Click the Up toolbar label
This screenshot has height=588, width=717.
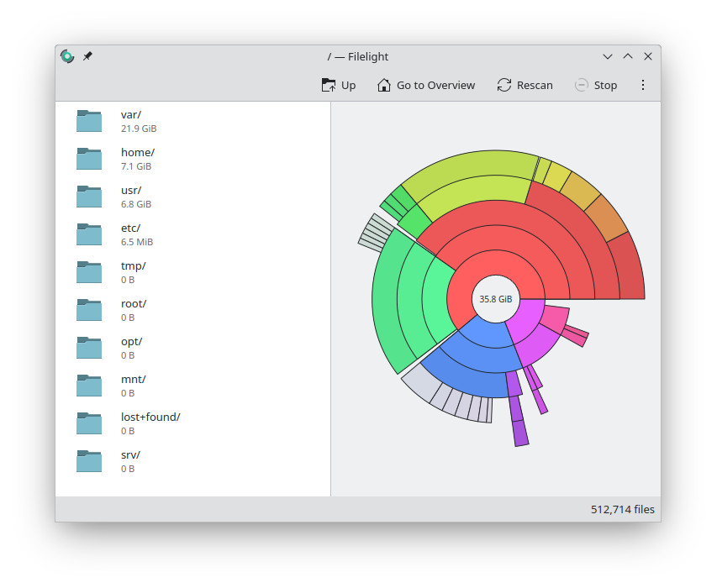pos(349,86)
